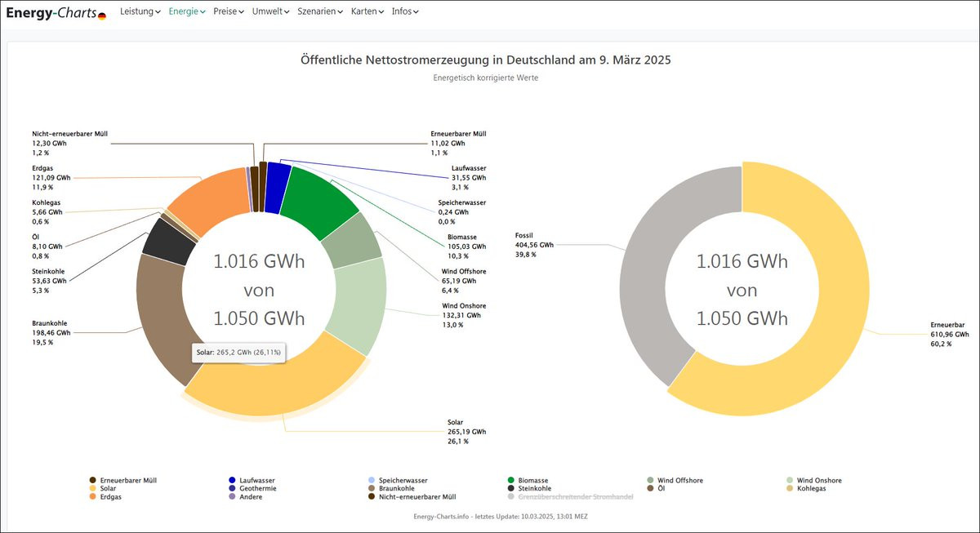Viewport: 980px width, 533px height.
Task: Click the Andere purple legend dot
Action: click(232, 496)
